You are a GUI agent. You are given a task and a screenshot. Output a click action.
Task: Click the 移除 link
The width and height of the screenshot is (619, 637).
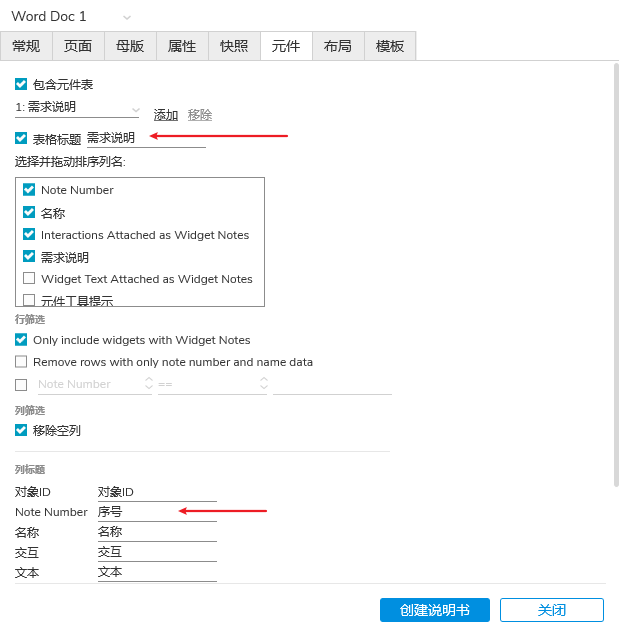pos(200,115)
